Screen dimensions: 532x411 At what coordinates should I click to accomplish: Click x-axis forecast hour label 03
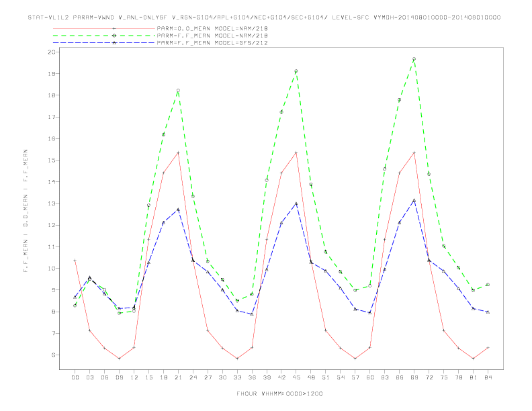pyautogui.click(x=89, y=377)
